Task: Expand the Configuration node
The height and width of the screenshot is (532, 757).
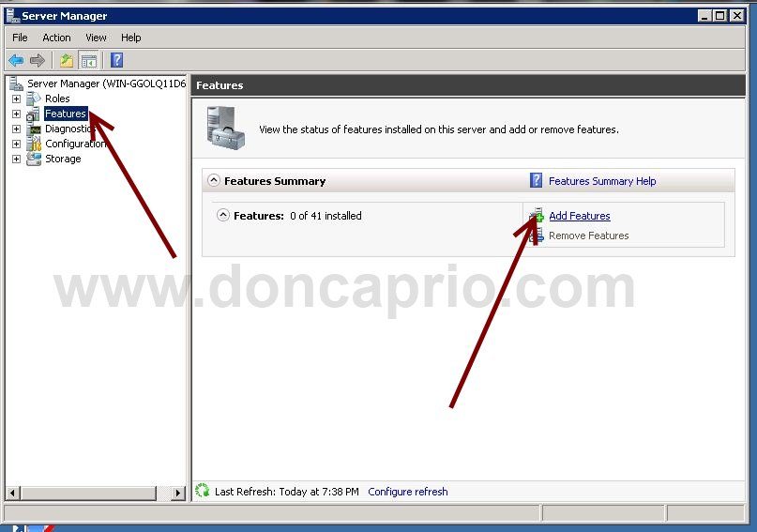Action: point(16,144)
